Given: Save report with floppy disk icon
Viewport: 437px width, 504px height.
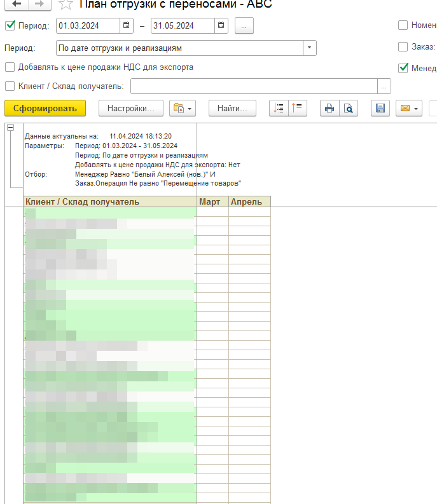Looking at the screenshot, I should pos(380,109).
